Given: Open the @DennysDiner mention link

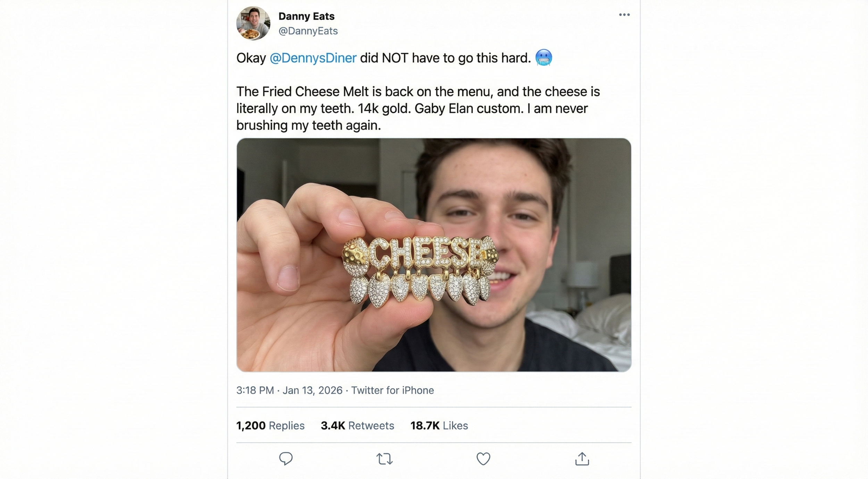Looking at the screenshot, I should (x=313, y=58).
